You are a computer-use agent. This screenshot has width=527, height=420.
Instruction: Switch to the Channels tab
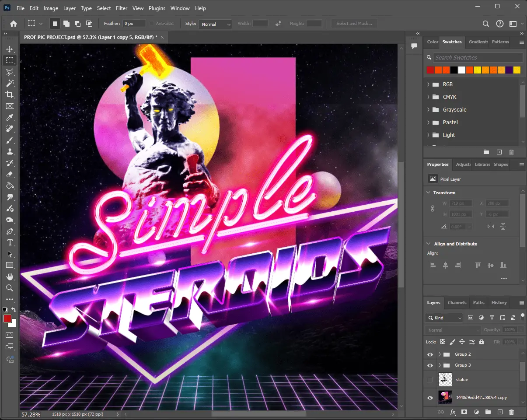[457, 302]
